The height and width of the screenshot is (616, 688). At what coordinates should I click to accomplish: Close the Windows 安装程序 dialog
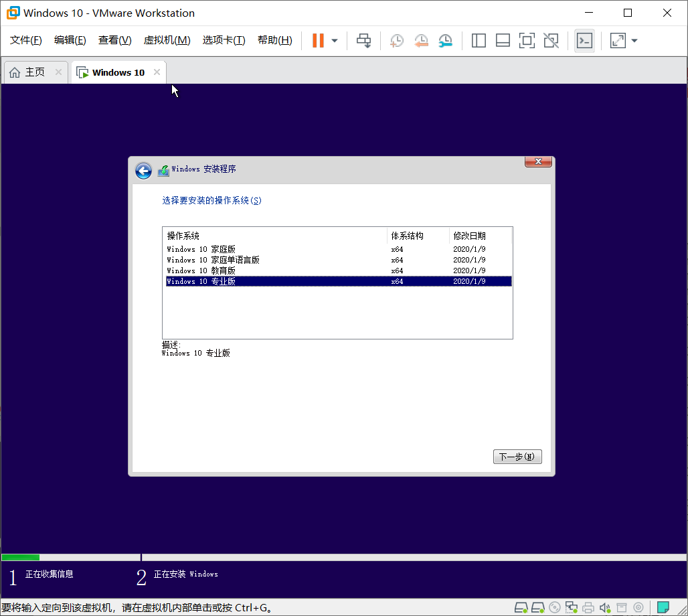pyautogui.click(x=538, y=161)
